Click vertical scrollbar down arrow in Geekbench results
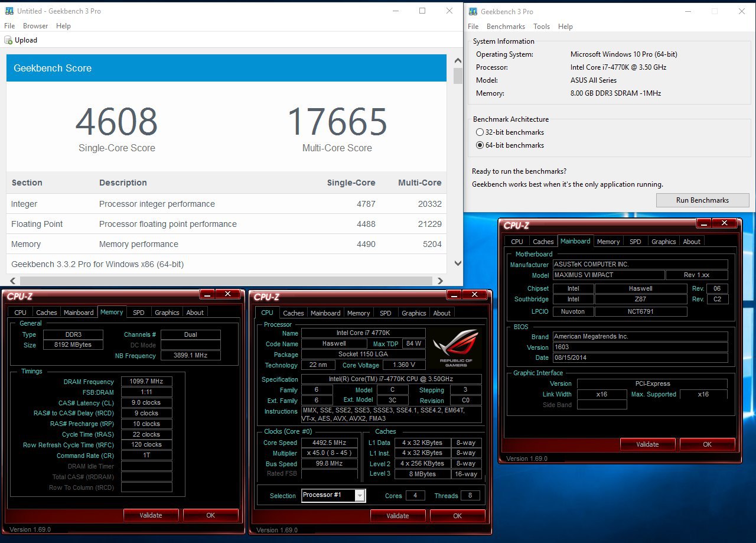 point(458,263)
